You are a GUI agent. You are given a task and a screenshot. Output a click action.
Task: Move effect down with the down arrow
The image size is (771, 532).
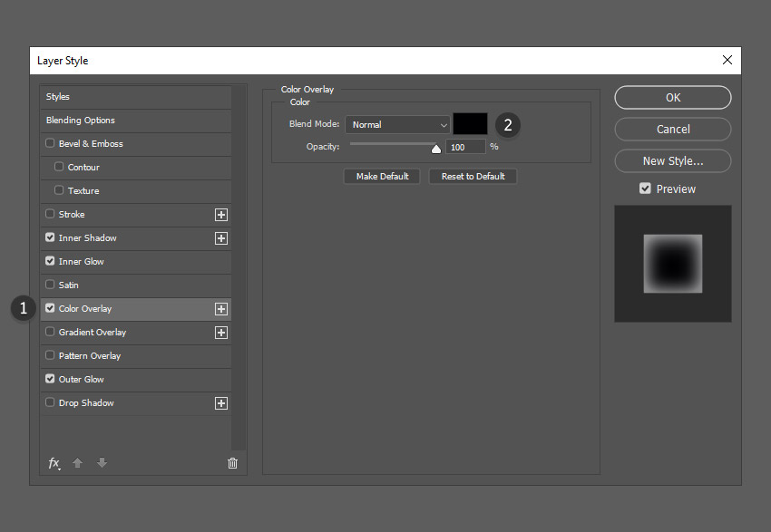click(x=102, y=463)
